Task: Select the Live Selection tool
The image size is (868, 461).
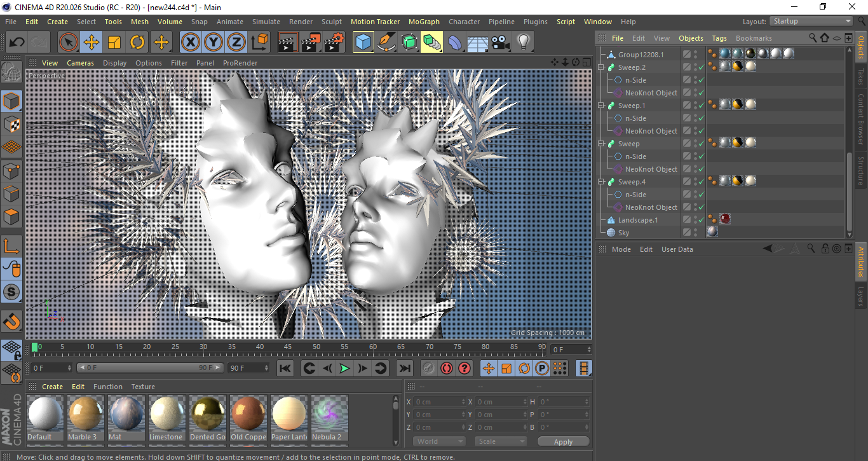Action: pyautogui.click(x=69, y=43)
